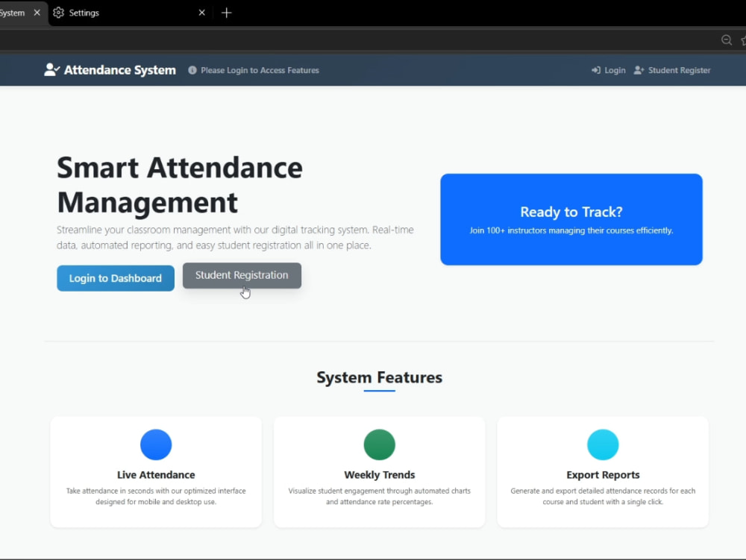Click the System Features heading
The width and height of the screenshot is (746, 560).
pos(379,377)
